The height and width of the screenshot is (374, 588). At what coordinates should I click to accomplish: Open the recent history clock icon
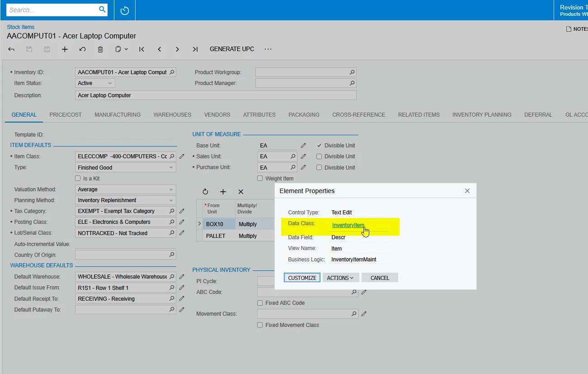pyautogui.click(x=125, y=10)
